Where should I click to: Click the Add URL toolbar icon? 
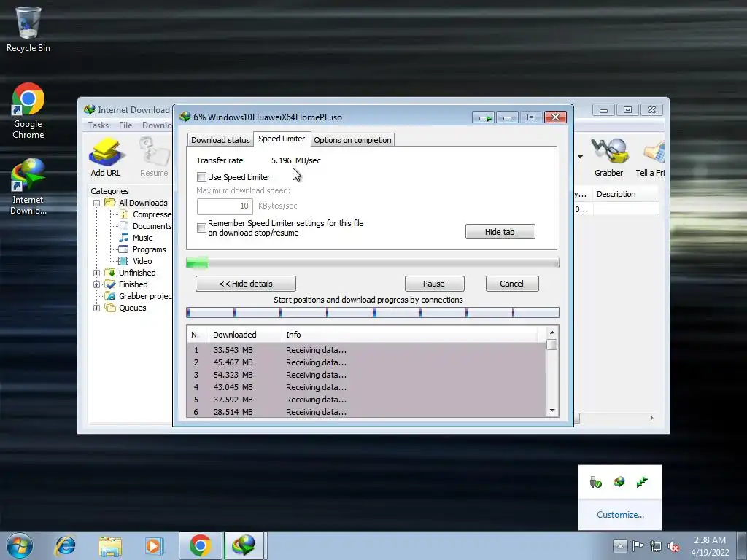click(106, 157)
